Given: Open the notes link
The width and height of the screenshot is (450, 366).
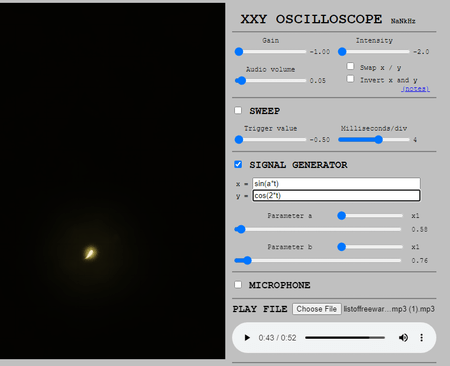Looking at the screenshot, I should pos(415,89).
